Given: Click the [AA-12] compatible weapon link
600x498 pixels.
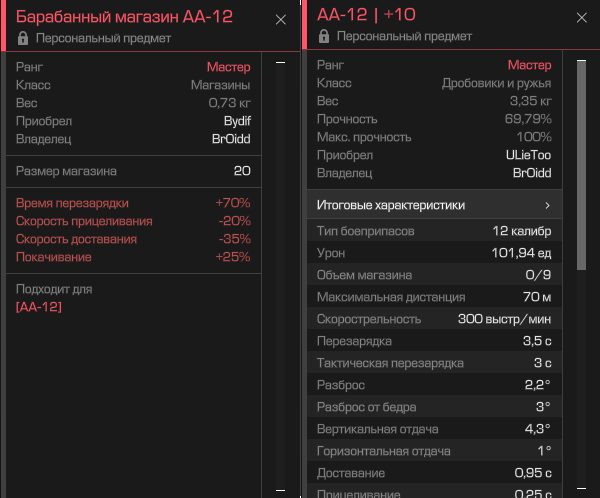Looking at the screenshot, I should click(39, 307).
